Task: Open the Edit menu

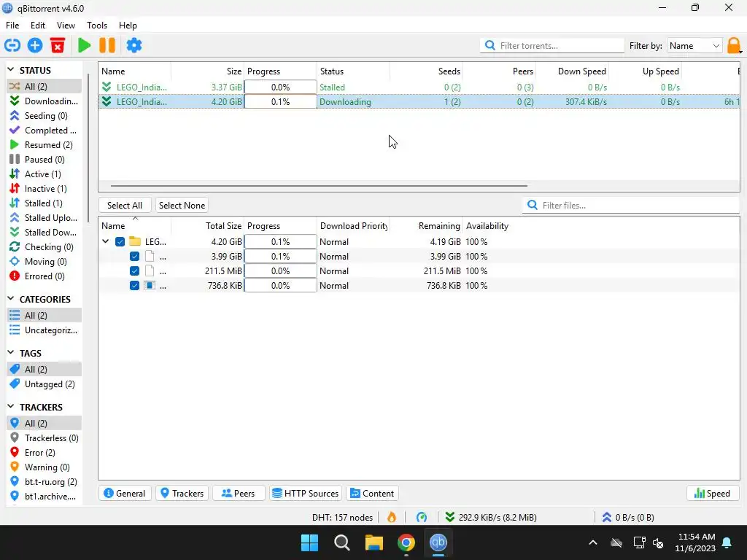Action: pos(38,26)
